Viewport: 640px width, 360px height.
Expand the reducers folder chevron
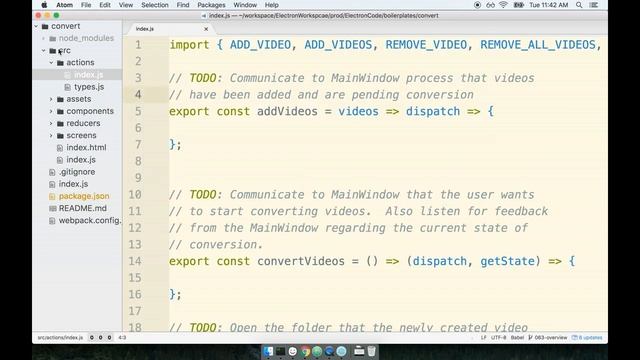(x=51, y=123)
